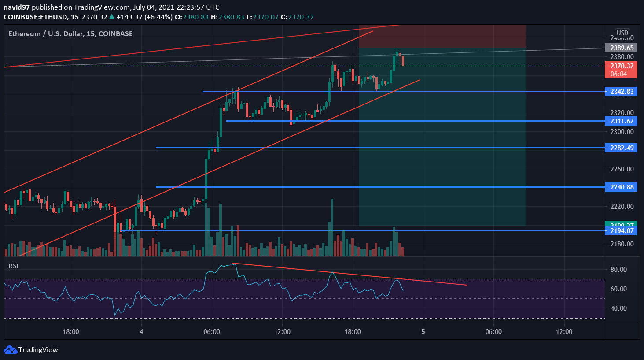Click the 06:00 time axis label after 4
This screenshot has width=644, height=360.
pyautogui.click(x=212, y=331)
